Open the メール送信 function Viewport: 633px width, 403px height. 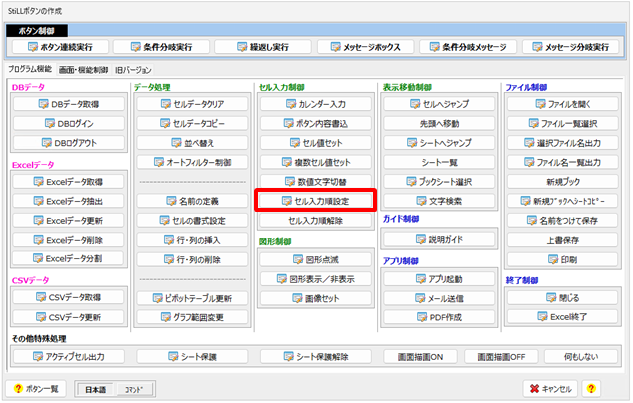point(439,298)
